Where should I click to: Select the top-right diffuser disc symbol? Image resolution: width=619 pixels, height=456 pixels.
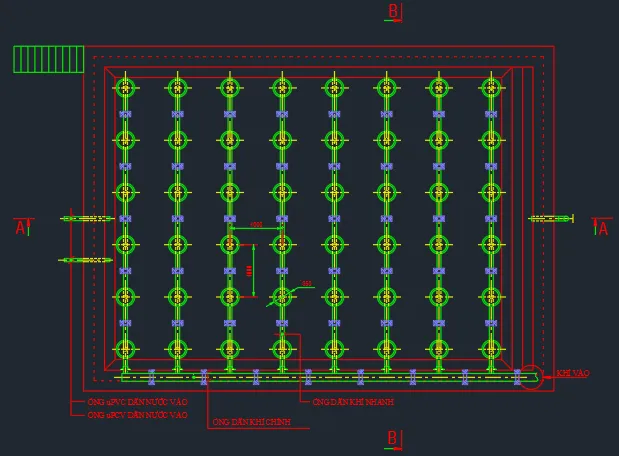coord(490,87)
